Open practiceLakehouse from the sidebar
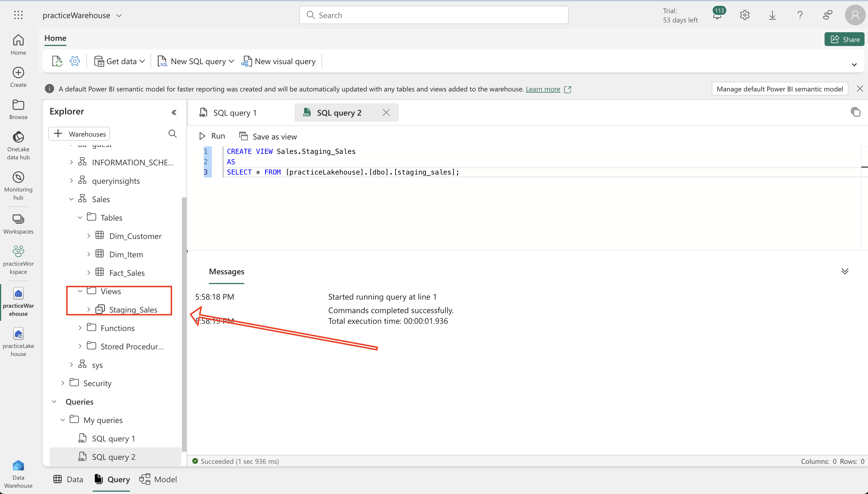 point(18,342)
